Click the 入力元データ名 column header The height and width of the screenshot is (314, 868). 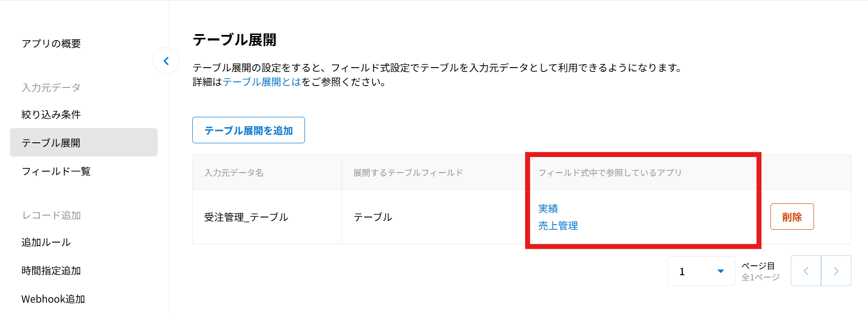click(x=234, y=173)
